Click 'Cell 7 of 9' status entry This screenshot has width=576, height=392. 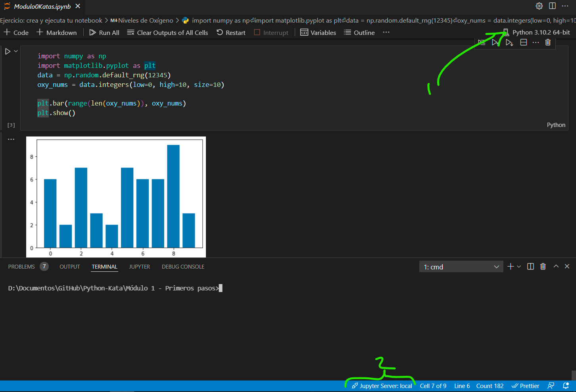433,386
